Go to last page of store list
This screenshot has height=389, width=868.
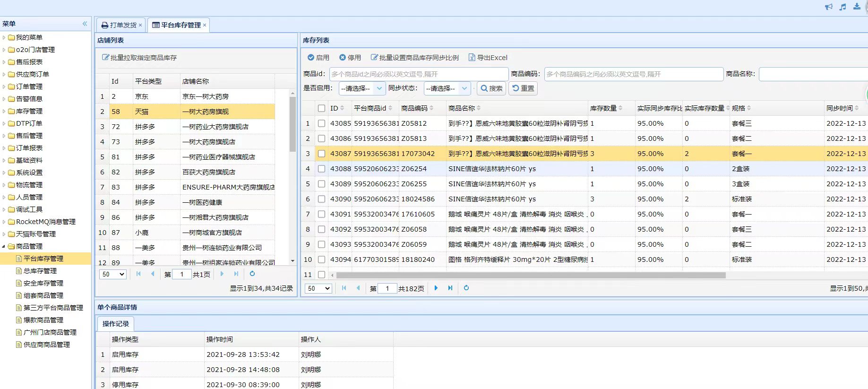click(236, 274)
